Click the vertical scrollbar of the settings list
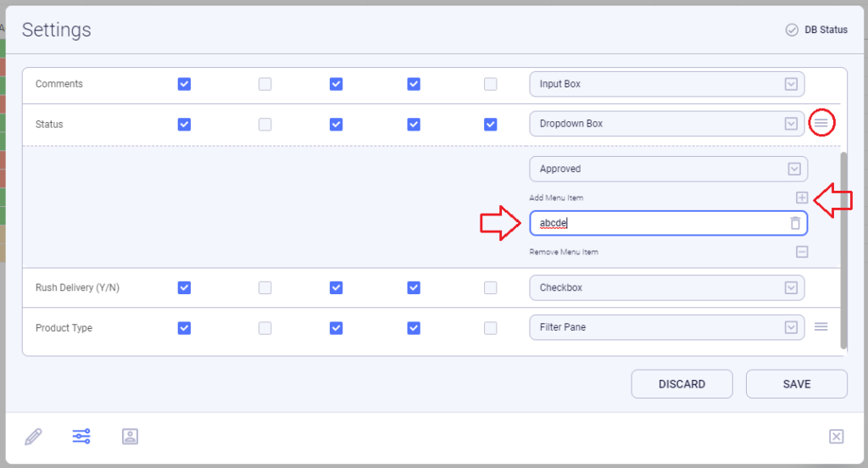Image resolution: width=868 pixels, height=468 pixels. (x=843, y=250)
